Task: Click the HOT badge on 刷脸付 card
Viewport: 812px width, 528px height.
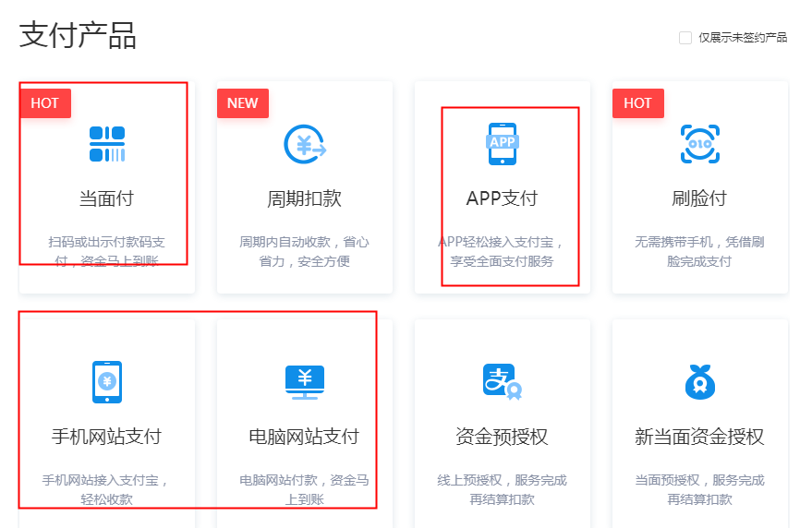Action: point(638,103)
